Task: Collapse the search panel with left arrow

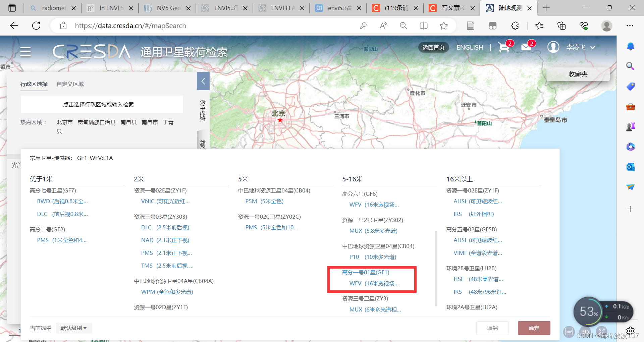Action: [x=203, y=81]
